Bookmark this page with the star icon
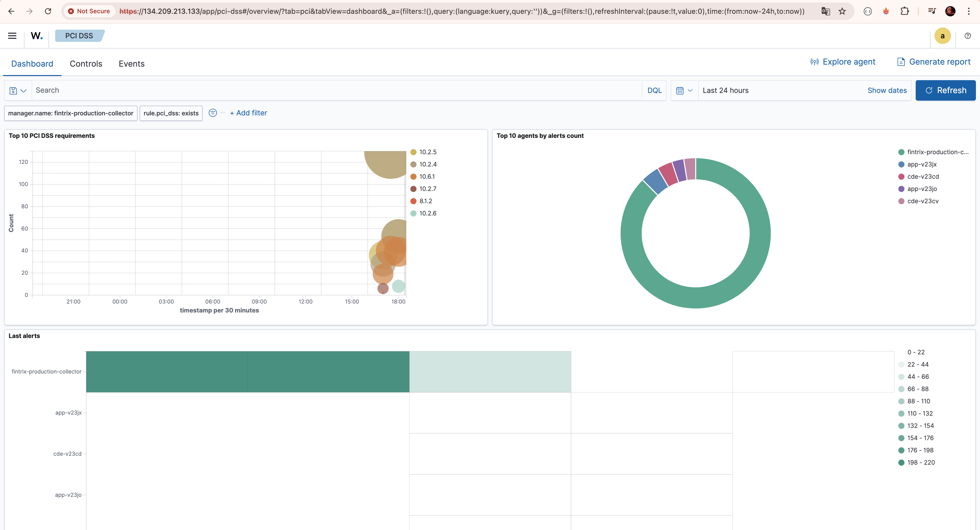980x530 pixels. [x=842, y=11]
